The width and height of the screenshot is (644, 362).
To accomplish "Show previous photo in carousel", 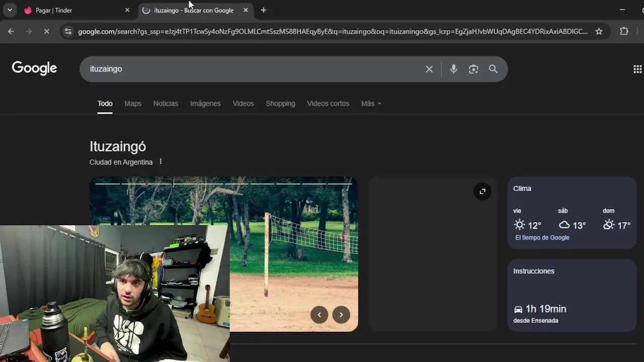I will tap(319, 315).
